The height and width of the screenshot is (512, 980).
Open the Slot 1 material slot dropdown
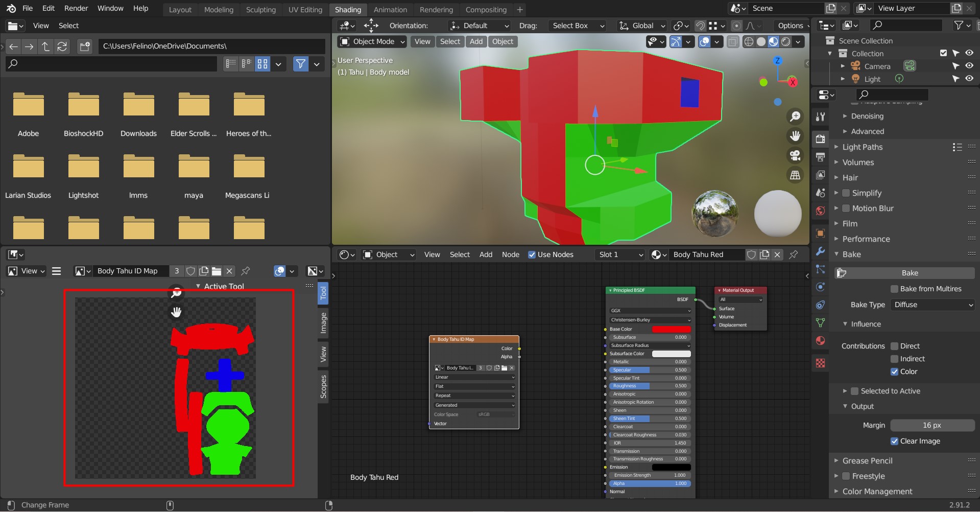(620, 254)
